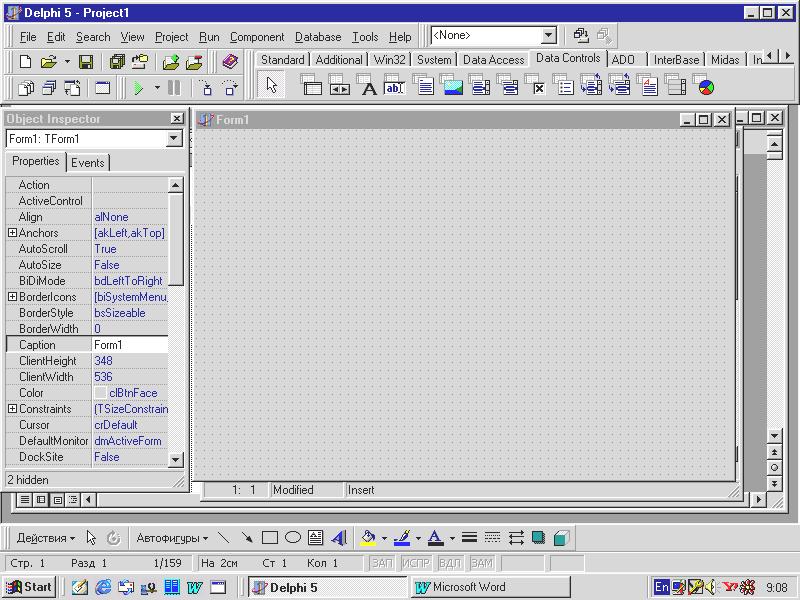This screenshot has width=800, height=600.
Task: Save the file with the floppy disk icon
Action: pos(86,62)
